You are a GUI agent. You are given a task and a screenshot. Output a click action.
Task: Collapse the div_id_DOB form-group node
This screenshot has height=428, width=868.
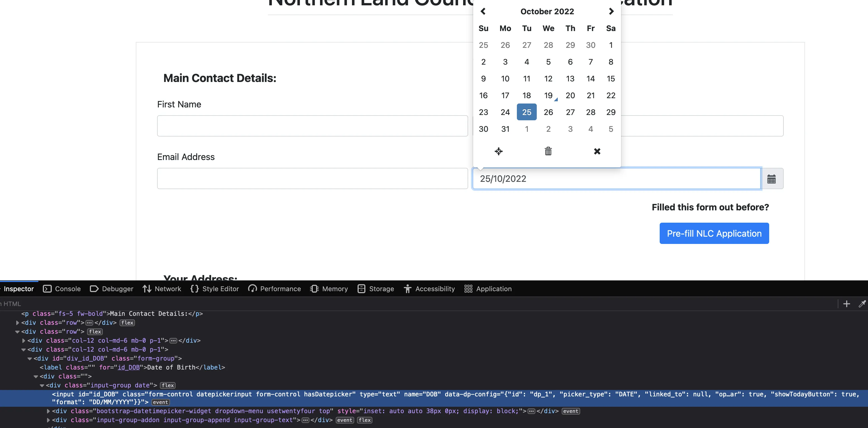tap(30, 359)
